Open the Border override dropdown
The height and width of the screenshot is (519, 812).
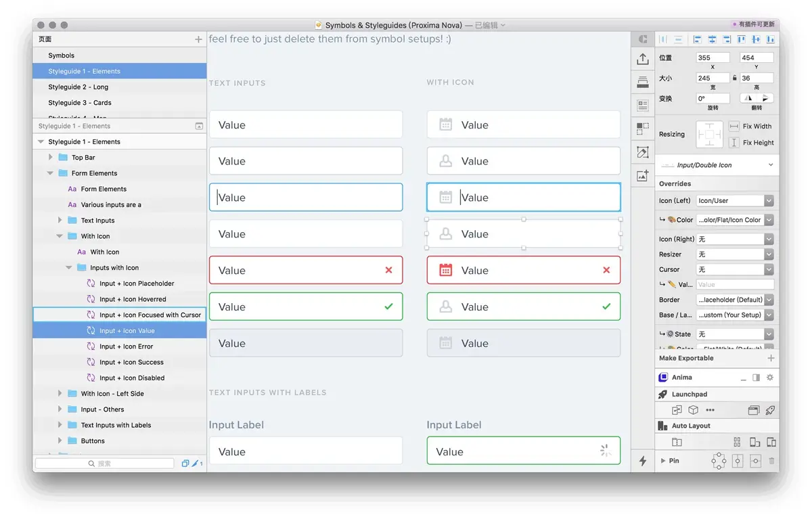[735, 300]
